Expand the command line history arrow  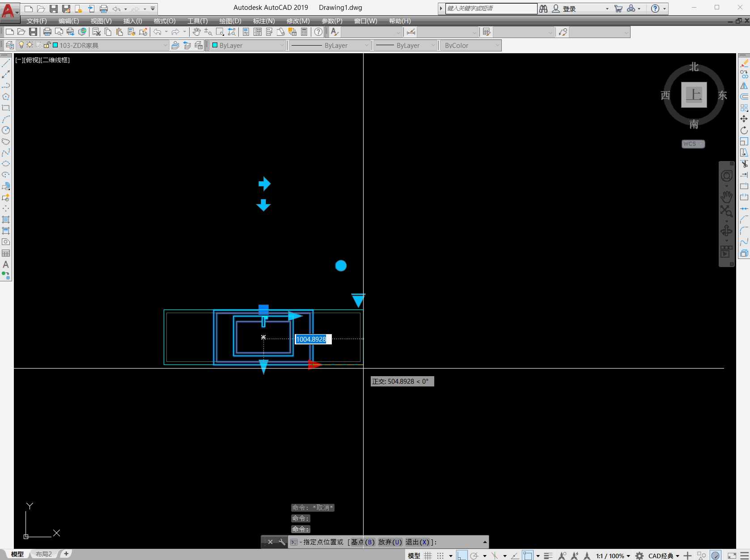[x=485, y=542]
